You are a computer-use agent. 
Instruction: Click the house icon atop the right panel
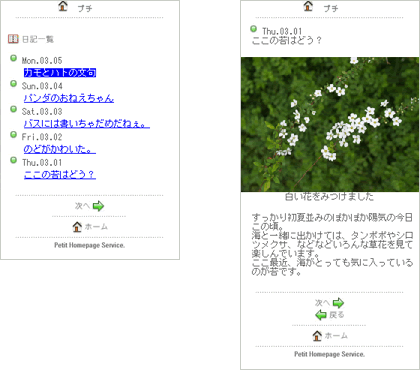(x=308, y=6)
